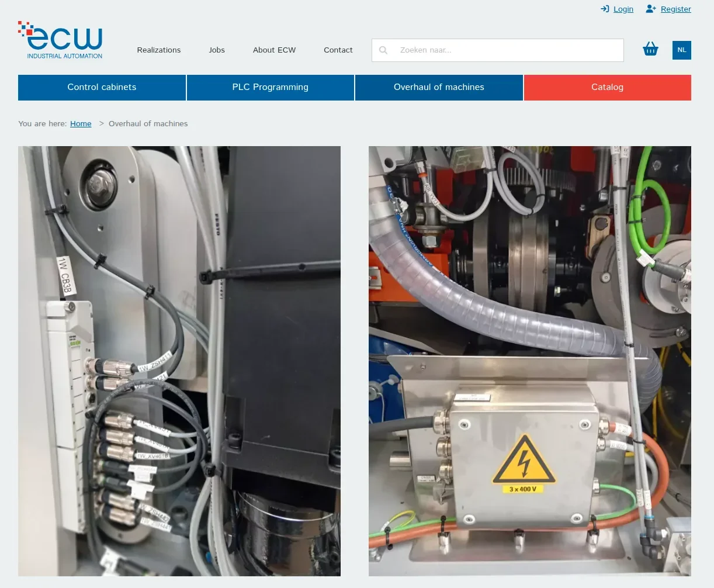Image resolution: width=714 pixels, height=588 pixels.
Task: Click the shopping basket icon
Action: click(650, 50)
